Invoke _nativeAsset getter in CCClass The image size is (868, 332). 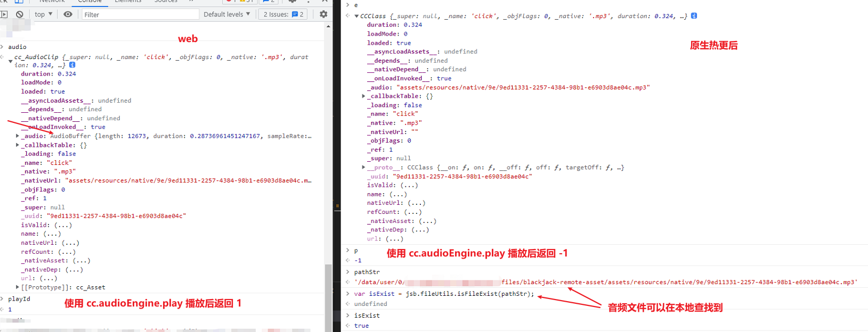(x=427, y=221)
